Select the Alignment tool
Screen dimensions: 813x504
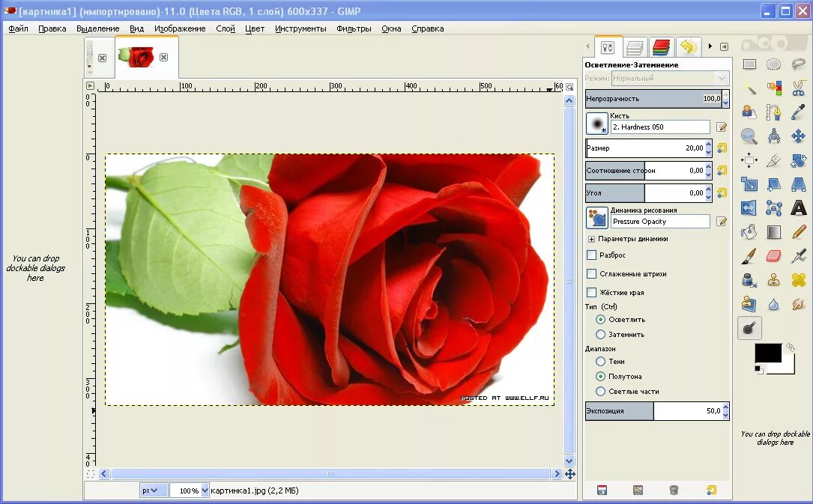tap(749, 160)
